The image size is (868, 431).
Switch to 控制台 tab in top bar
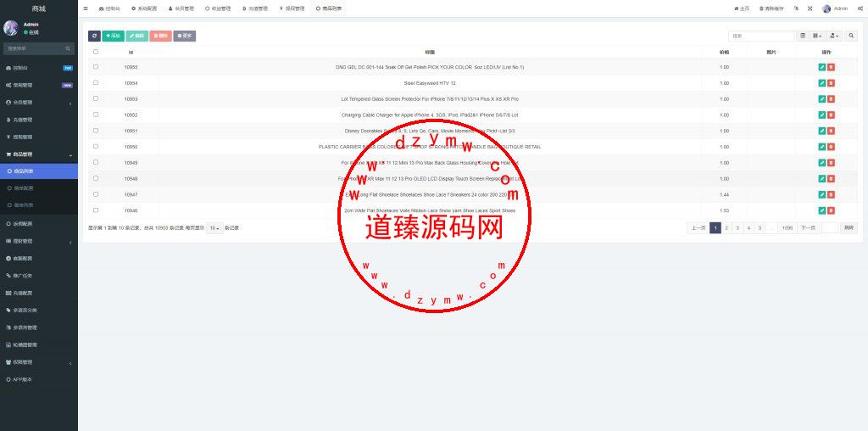[x=109, y=8]
